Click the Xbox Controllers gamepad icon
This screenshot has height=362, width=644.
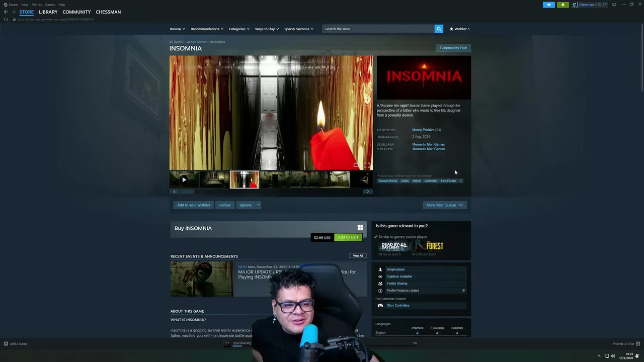pyautogui.click(x=380, y=305)
